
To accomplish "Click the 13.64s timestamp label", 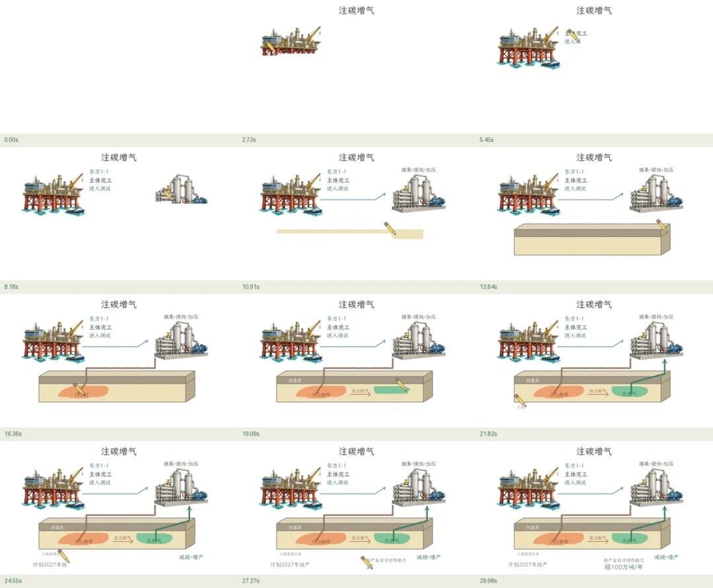I will pos(489,286).
